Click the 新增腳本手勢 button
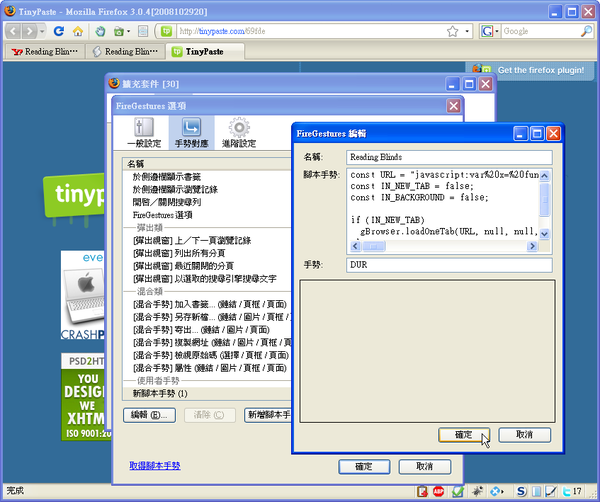600x502 pixels. (x=268, y=415)
